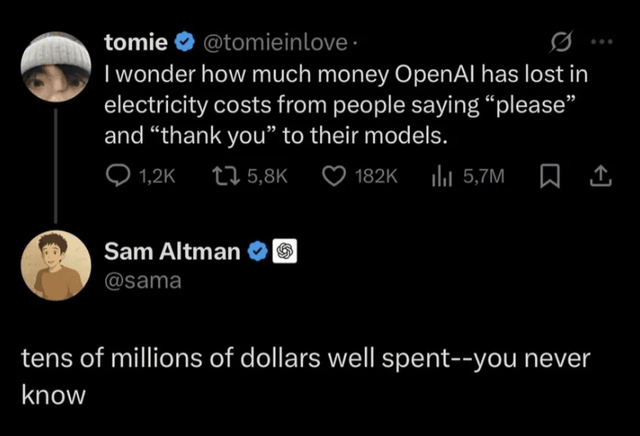
Task: Open Sam Altman's profile via his name
Action: [172, 252]
